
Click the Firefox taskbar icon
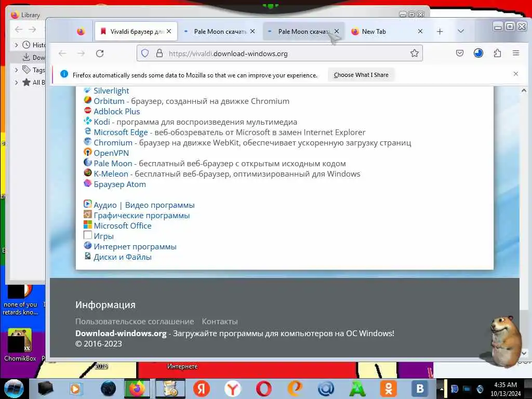137,389
